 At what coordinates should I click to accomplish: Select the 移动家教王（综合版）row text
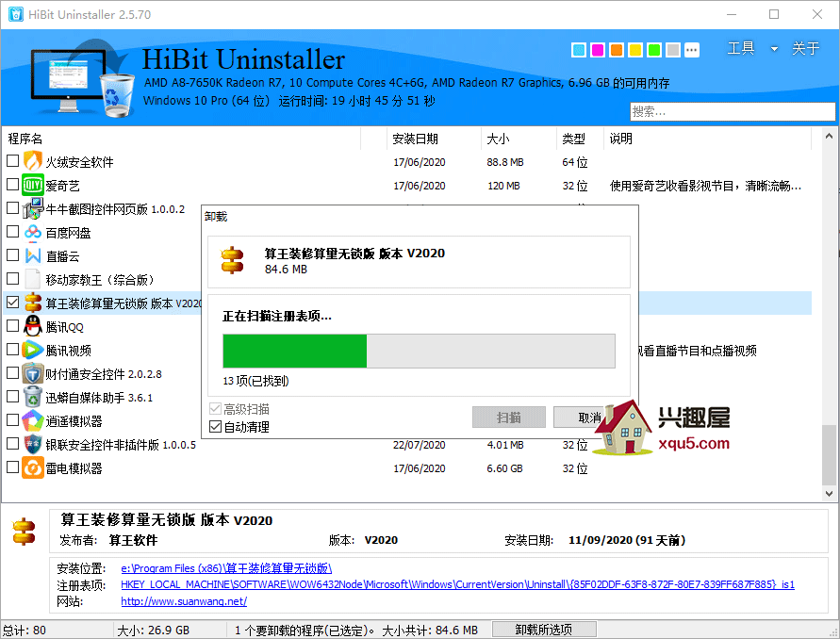coord(100,280)
